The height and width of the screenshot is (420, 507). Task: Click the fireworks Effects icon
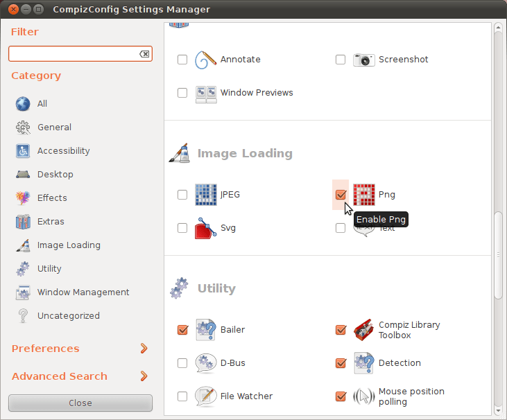23,198
